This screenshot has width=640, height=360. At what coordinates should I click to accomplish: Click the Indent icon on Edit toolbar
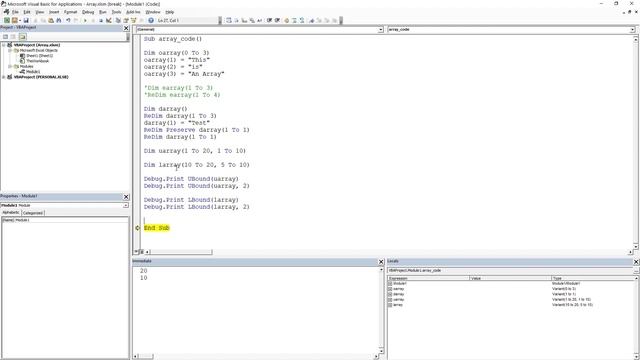(269, 20)
